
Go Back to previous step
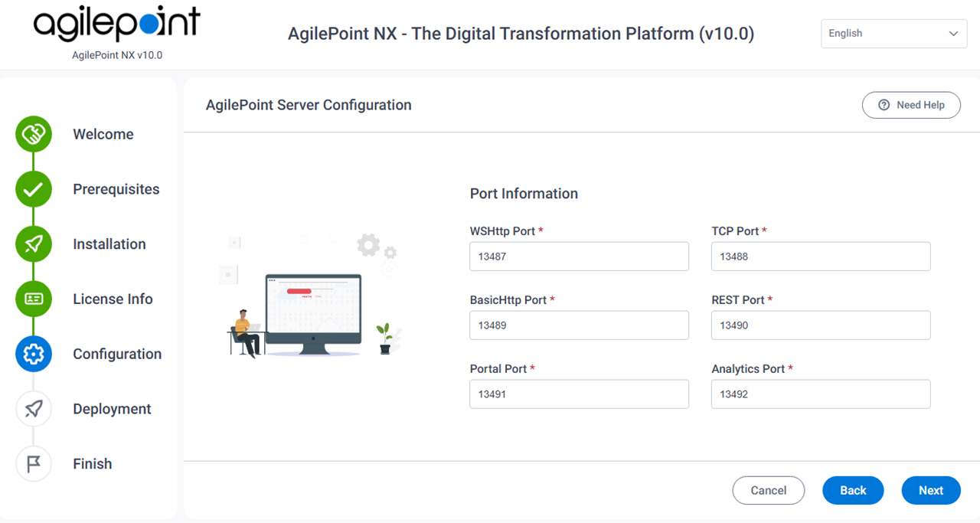pyautogui.click(x=853, y=491)
